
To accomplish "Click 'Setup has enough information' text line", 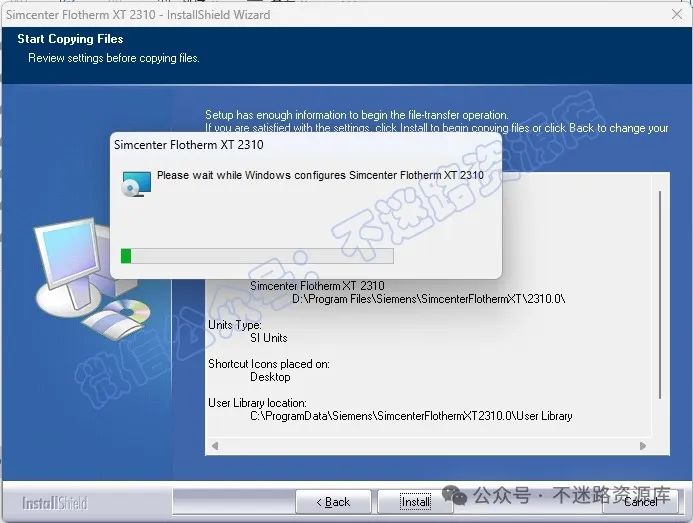I will (x=357, y=115).
